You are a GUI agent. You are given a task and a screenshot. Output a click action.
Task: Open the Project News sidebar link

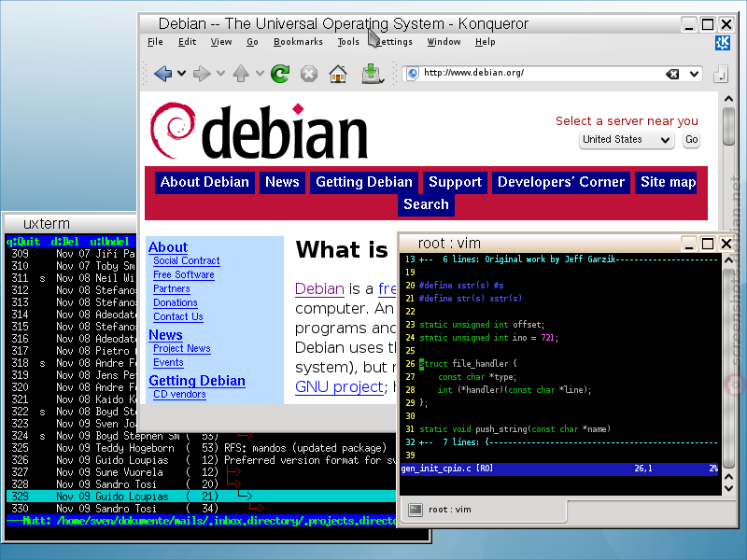(x=181, y=348)
